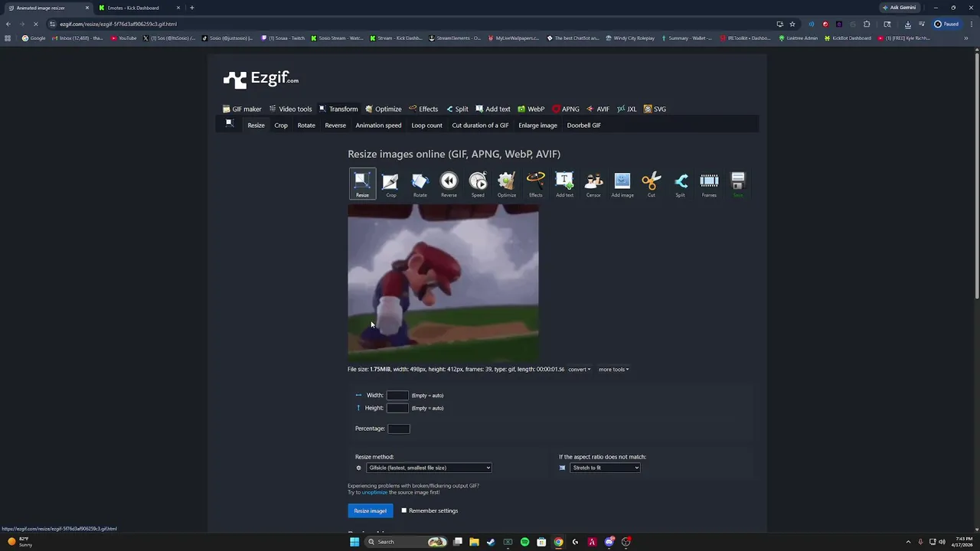Viewport: 980px width, 551px height.
Task: Click the Paused profile button
Action: tap(946, 24)
